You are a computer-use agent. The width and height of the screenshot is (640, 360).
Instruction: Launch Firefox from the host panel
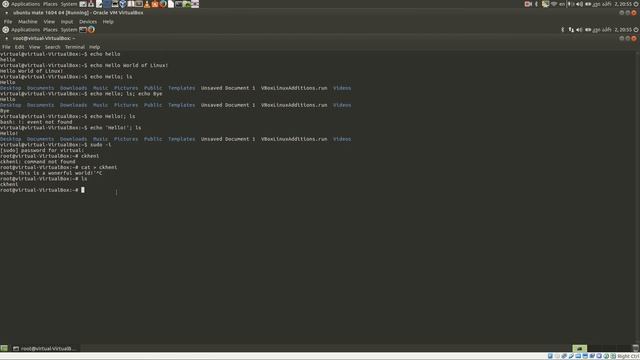(x=163, y=4)
